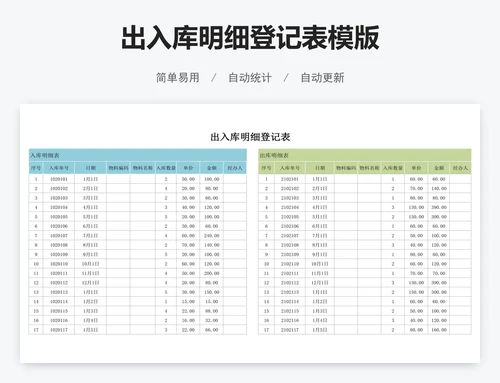Select order number cell 1020110
The height and width of the screenshot is (383, 500).
click(59, 264)
